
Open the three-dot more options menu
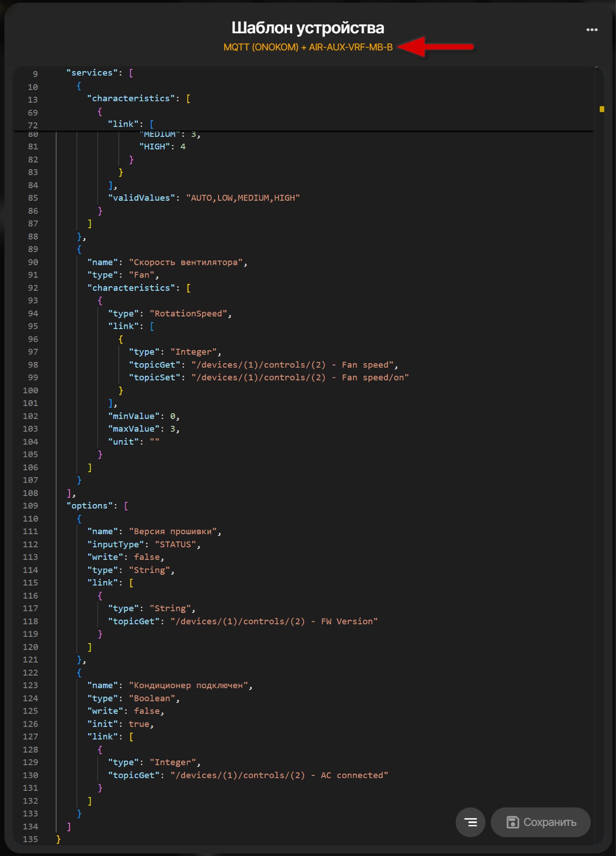(x=591, y=30)
